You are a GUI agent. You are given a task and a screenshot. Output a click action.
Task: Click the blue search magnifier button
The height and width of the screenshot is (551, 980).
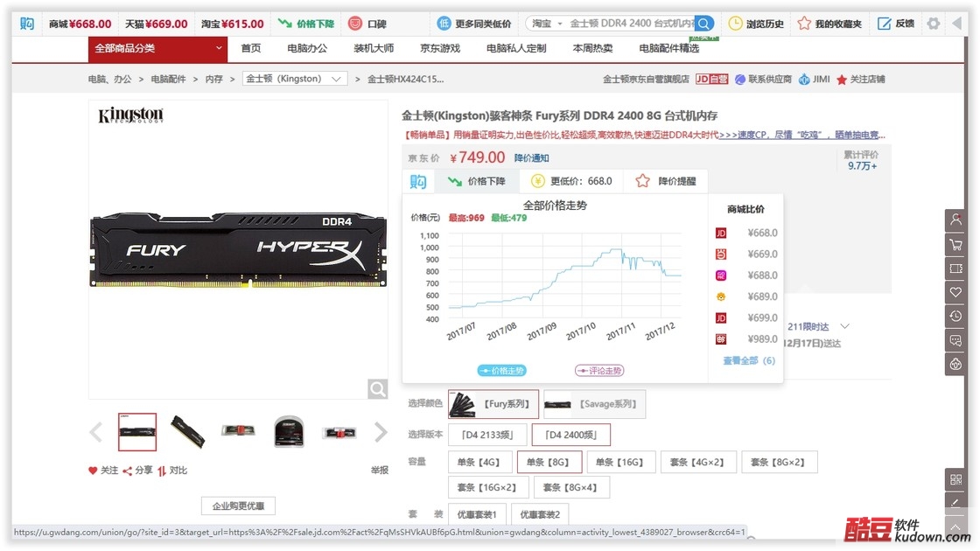703,24
